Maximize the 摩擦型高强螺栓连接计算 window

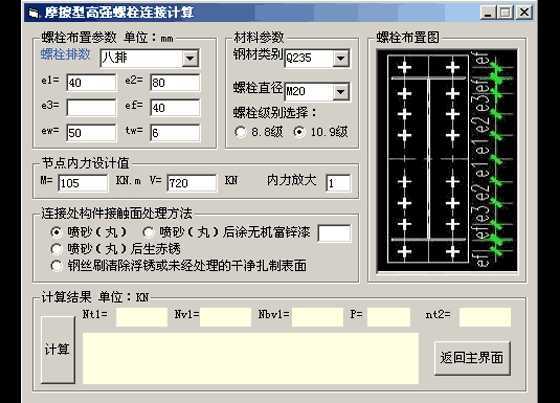coord(505,13)
